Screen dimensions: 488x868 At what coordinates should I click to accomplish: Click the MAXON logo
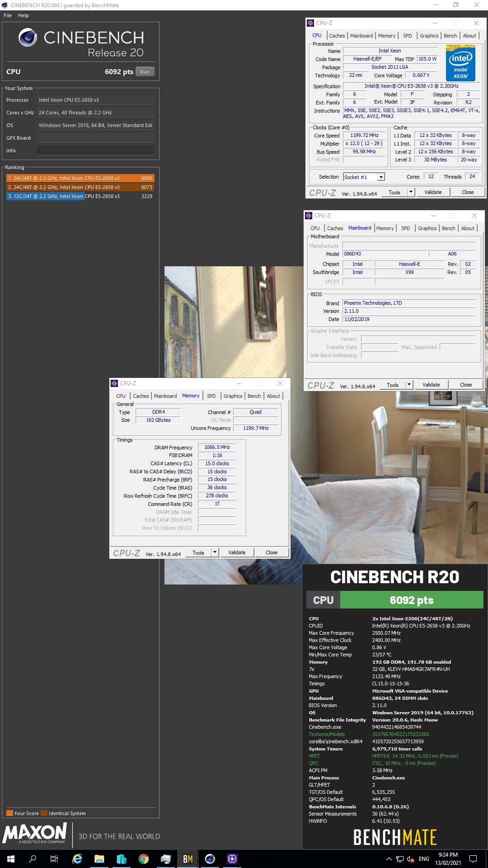35,833
